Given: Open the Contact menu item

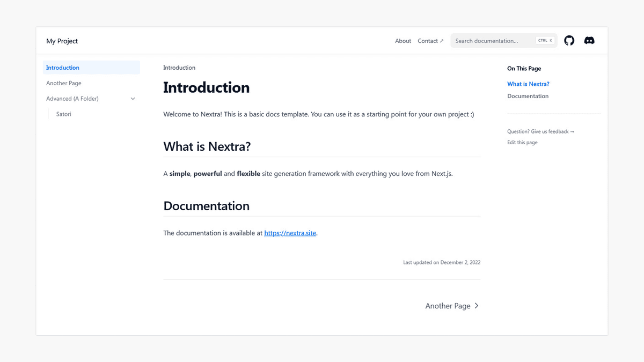Looking at the screenshot, I should point(428,40).
